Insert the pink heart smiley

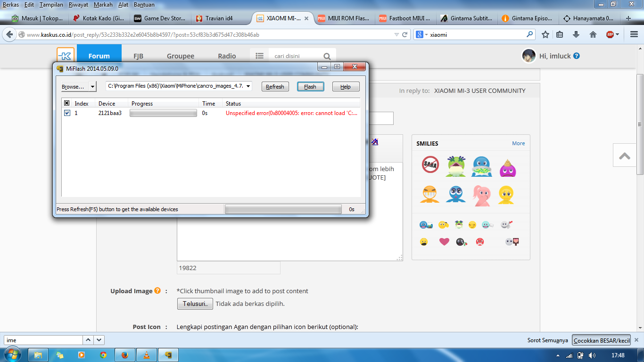click(x=444, y=242)
